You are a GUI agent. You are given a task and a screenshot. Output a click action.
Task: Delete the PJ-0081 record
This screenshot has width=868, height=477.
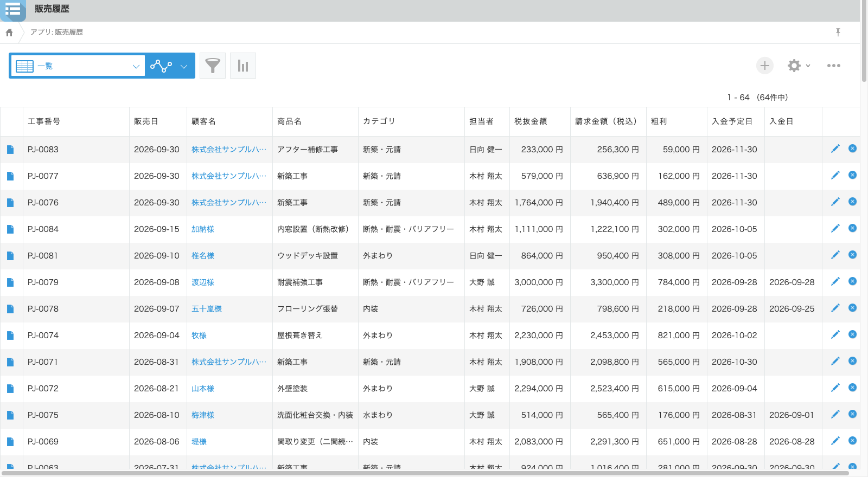853,255
